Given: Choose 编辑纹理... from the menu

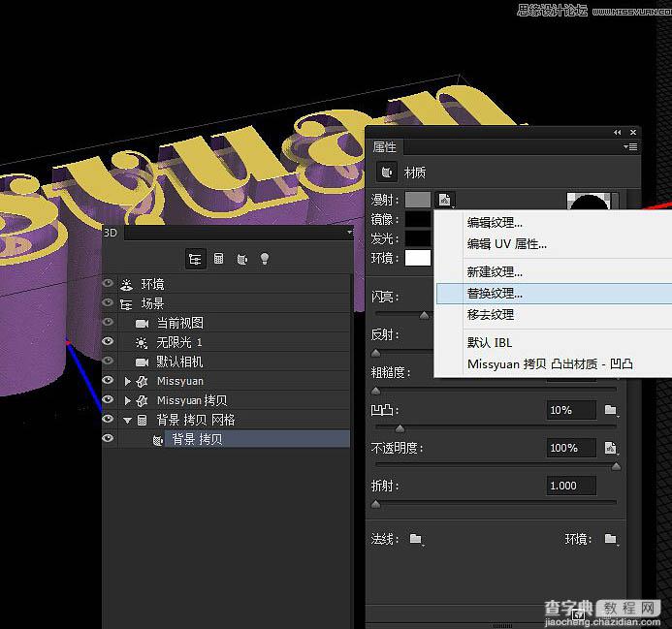Looking at the screenshot, I should tap(495, 223).
